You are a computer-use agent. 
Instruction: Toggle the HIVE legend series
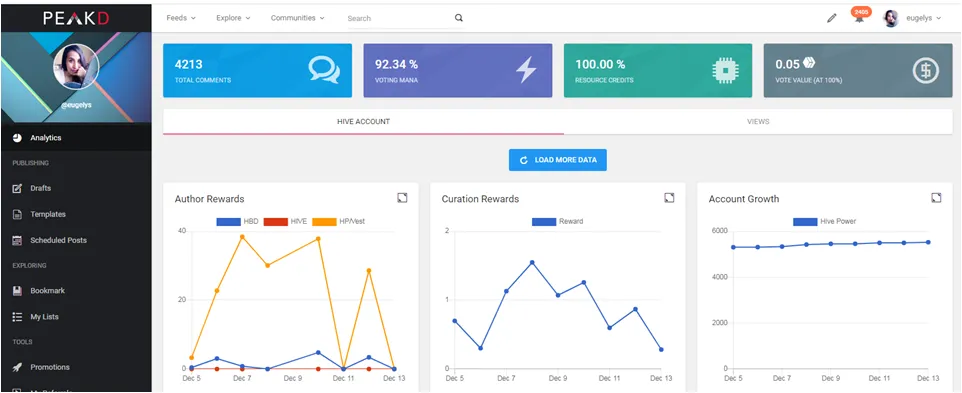point(285,221)
